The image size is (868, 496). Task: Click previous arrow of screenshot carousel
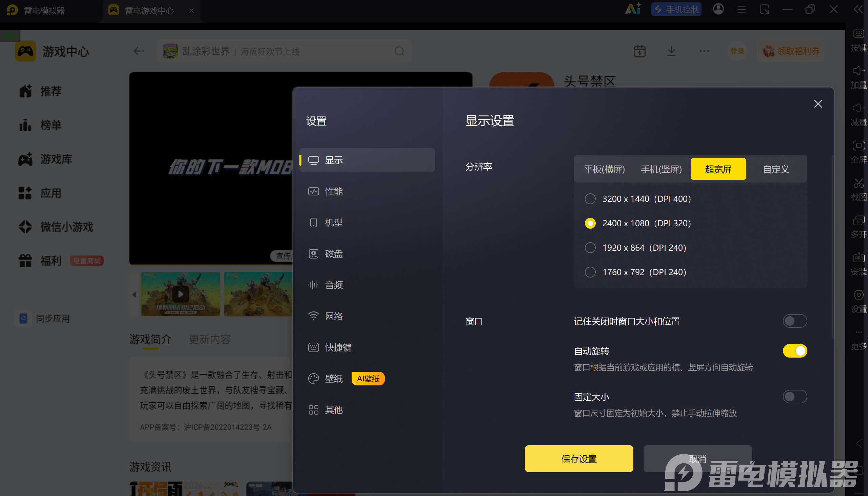coord(134,295)
